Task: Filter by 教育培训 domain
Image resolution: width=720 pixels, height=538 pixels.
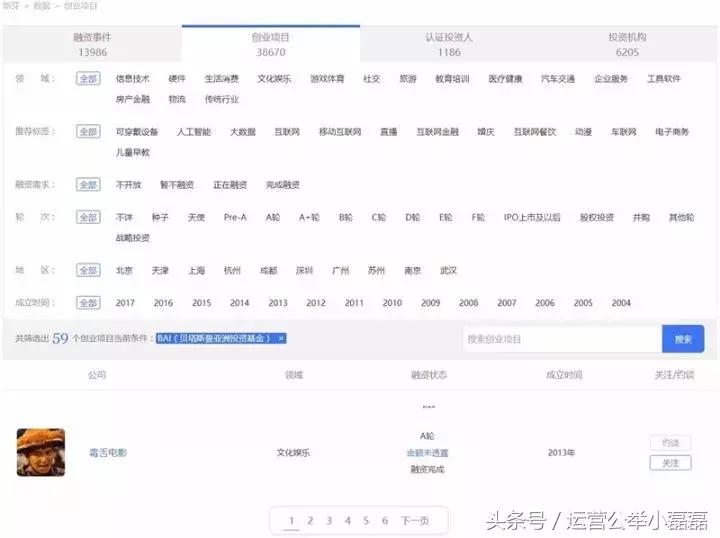Action: pyautogui.click(x=452, y=78)
